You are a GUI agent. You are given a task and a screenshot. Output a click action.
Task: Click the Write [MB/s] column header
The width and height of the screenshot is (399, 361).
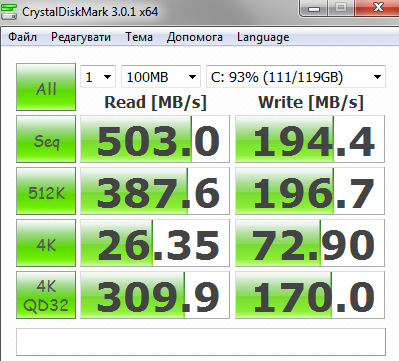click(311, 102)
